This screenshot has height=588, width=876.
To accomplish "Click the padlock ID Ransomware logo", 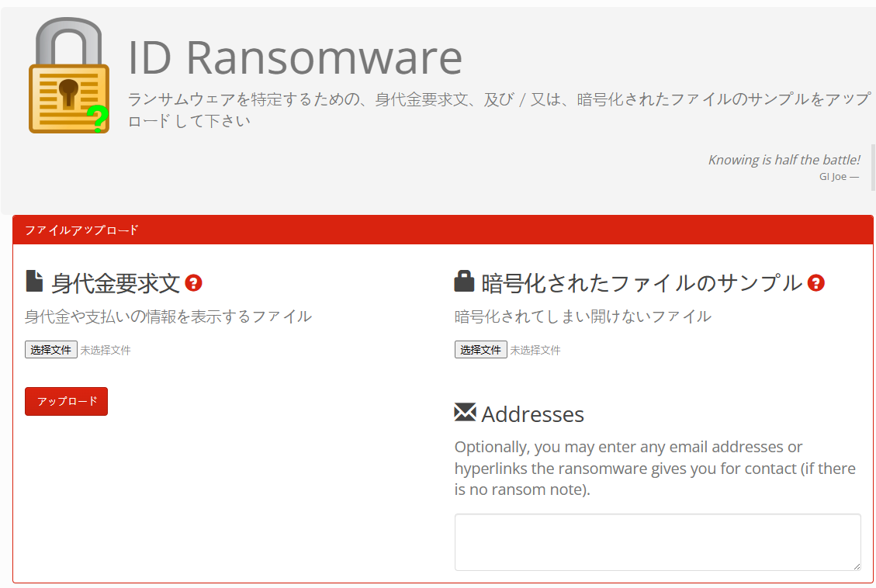I will (x=69, y=75).
